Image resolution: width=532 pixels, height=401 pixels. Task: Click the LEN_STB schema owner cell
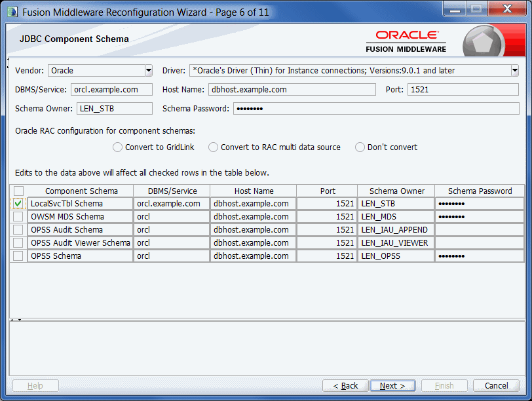tap(396, 204)
